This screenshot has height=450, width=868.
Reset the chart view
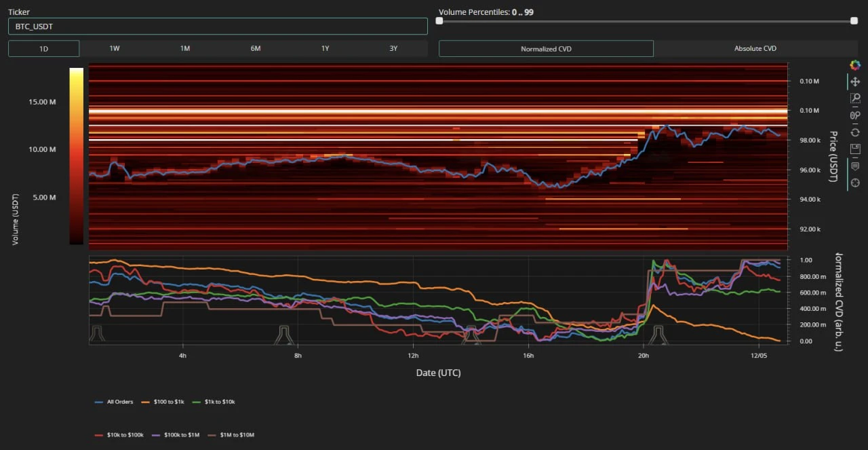click(x=855, y=132)
